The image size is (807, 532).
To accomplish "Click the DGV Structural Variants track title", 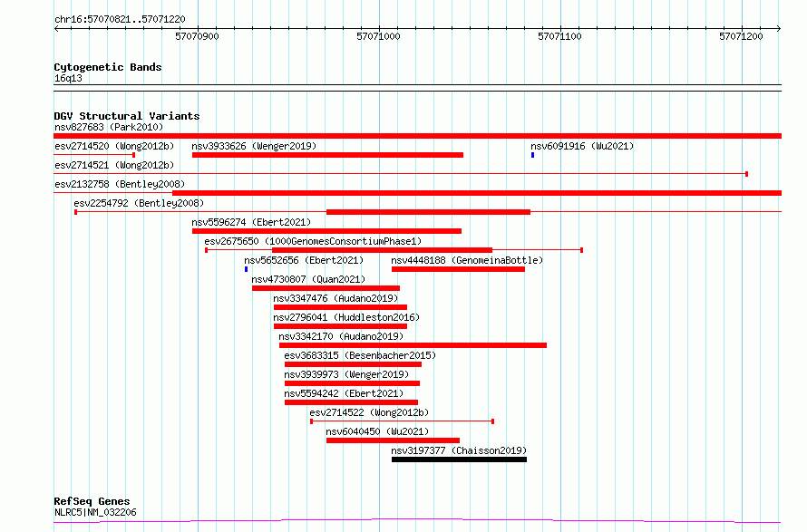I will pos(127,116).
